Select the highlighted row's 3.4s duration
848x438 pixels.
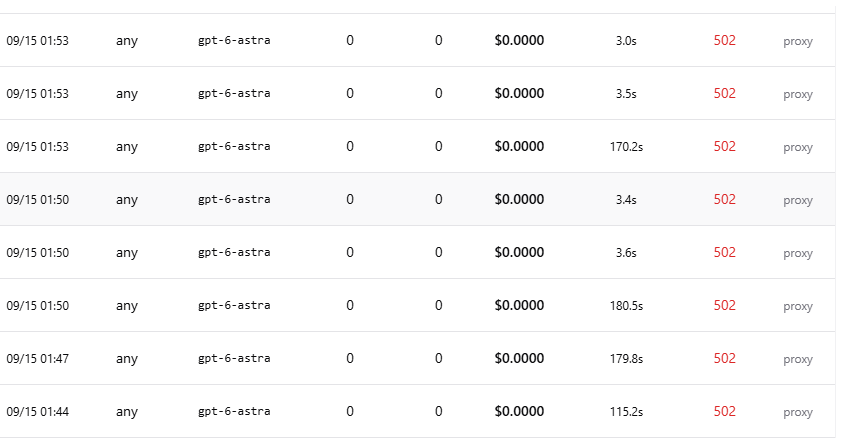pyautogui.click(x=626, y=200)
